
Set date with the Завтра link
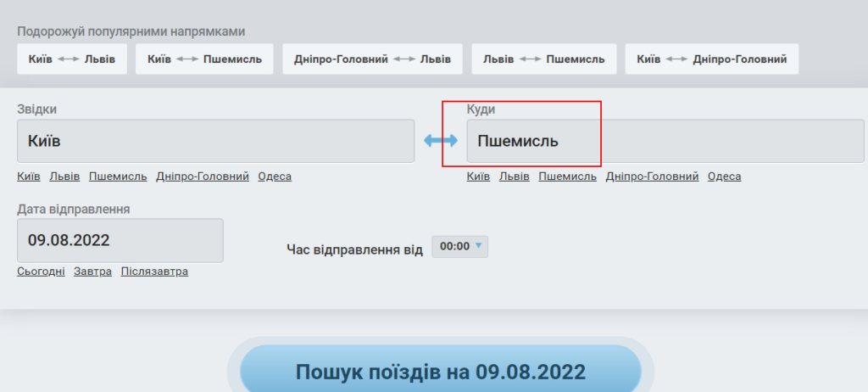[x=93, y=272]
